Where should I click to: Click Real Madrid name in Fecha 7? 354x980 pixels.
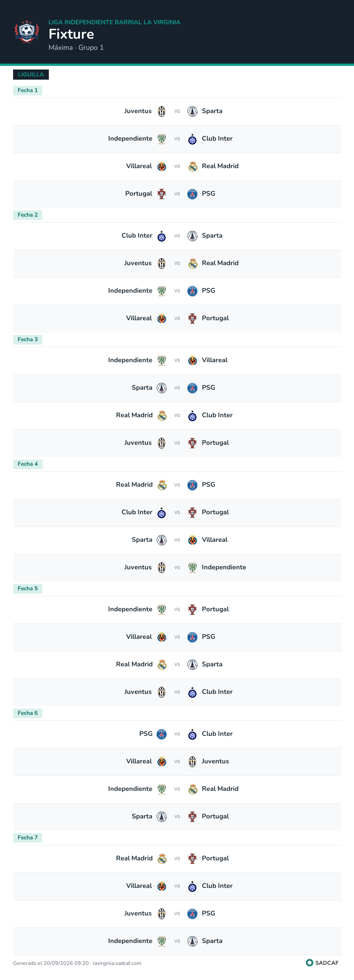pyautogui.click(x=134, y=858)
